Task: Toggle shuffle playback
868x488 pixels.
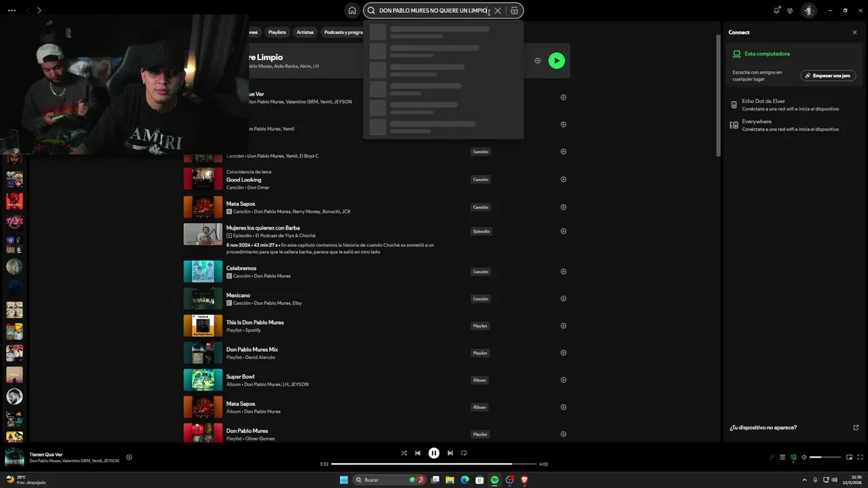Action: [404, 453]
